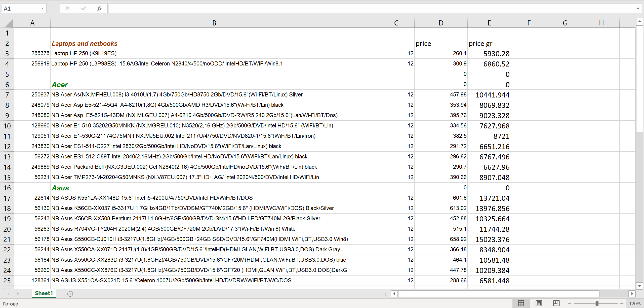
Task: Click the Enter checkmark icon near the formula bar
Action: coord(83,8)
